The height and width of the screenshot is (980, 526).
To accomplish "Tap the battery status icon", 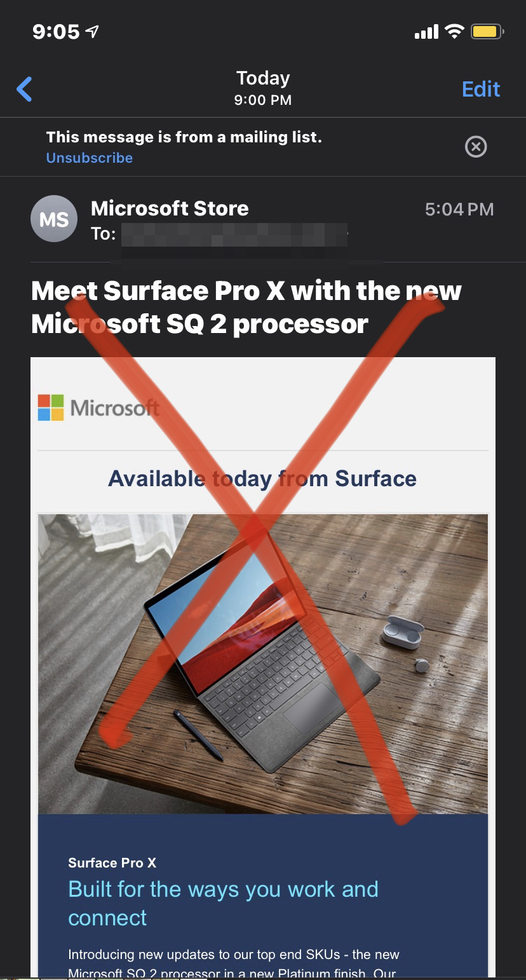I will (x=487, y=31).
